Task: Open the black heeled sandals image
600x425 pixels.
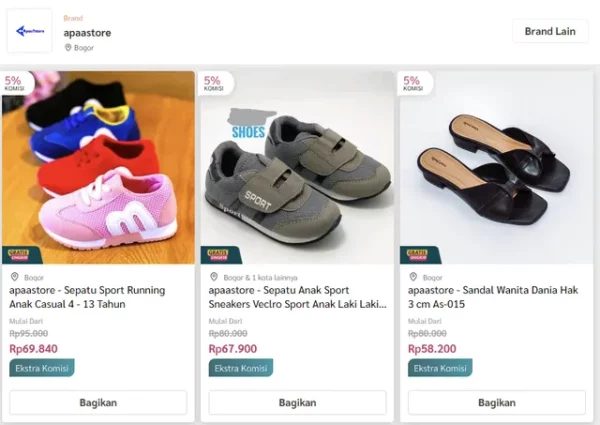Action: [496, 165]
